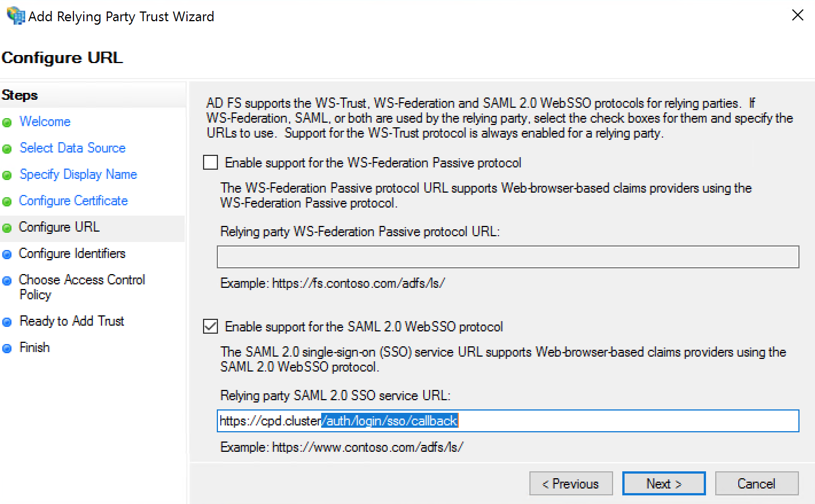815x504 pixels.
Task: Click the Steps panel header
Action: [20, 95]
